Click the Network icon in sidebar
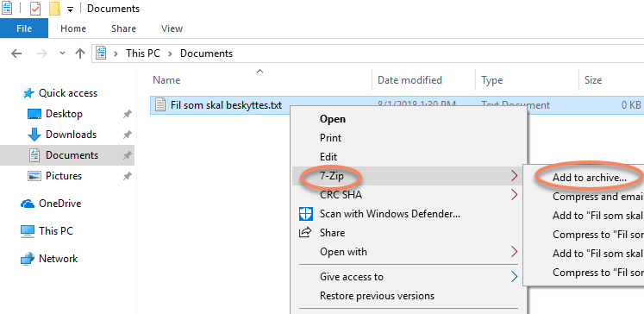Viewport: 644px width, 314px height. [28, 259]
